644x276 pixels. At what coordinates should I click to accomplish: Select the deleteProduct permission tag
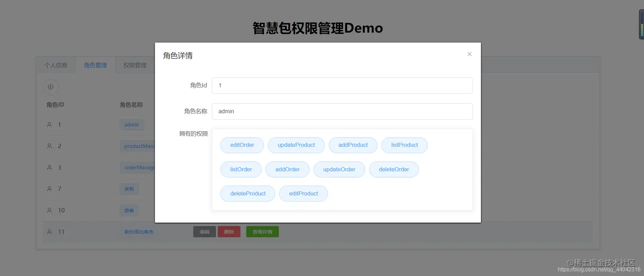pyautogui.click(x=247, y=194)
